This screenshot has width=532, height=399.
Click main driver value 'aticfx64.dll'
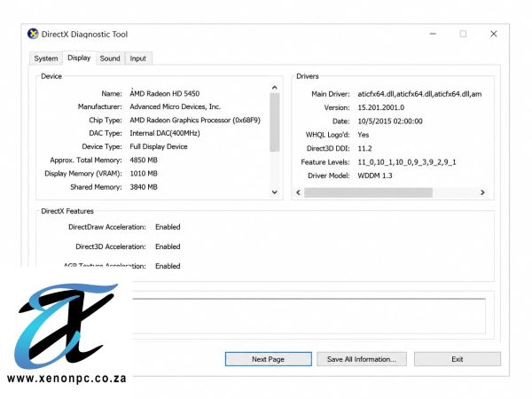click(x=419, y=94)
